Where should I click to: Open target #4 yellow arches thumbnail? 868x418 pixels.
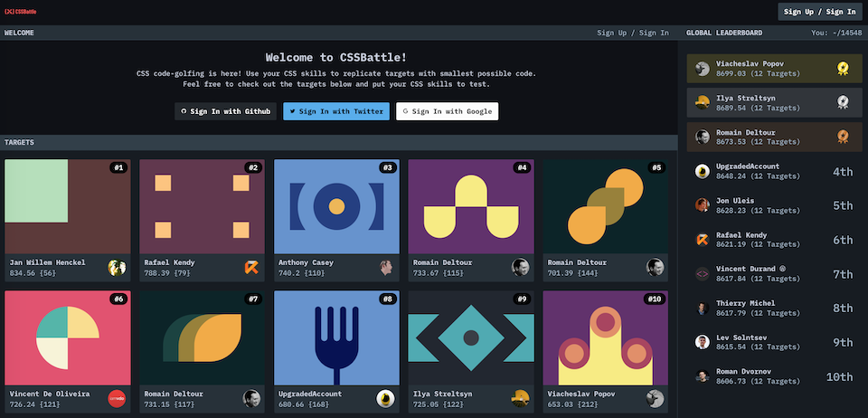471,206
